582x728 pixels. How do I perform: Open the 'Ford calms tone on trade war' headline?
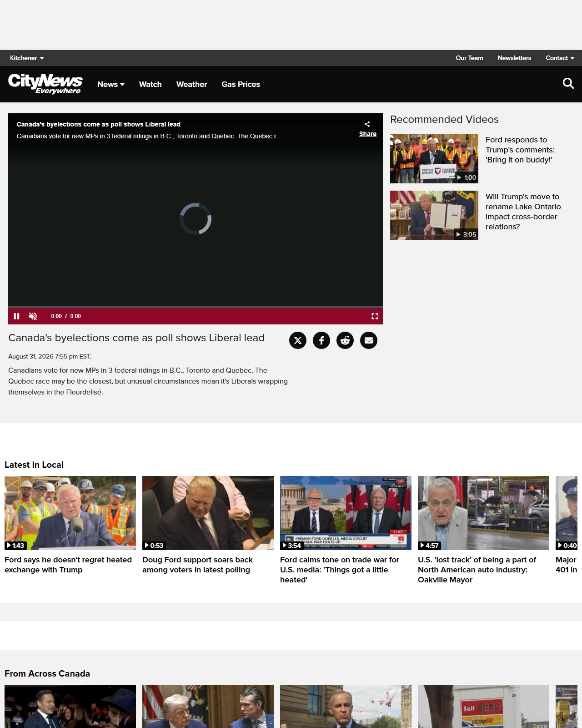(x=340, y=570)
